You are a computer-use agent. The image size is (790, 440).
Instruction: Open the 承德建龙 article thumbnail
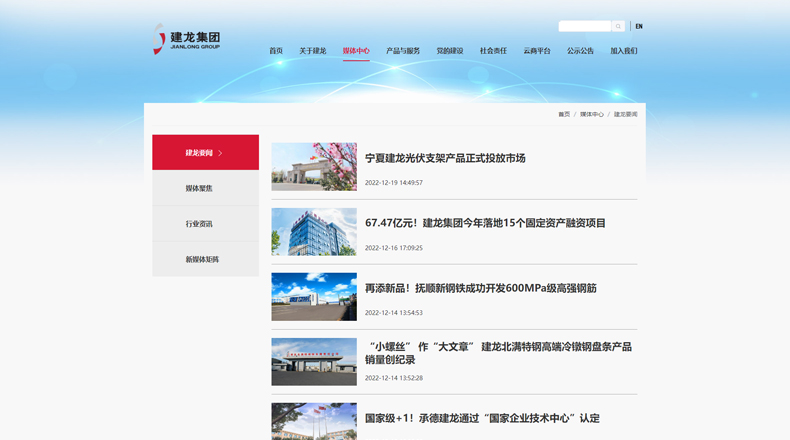point(314,421)
